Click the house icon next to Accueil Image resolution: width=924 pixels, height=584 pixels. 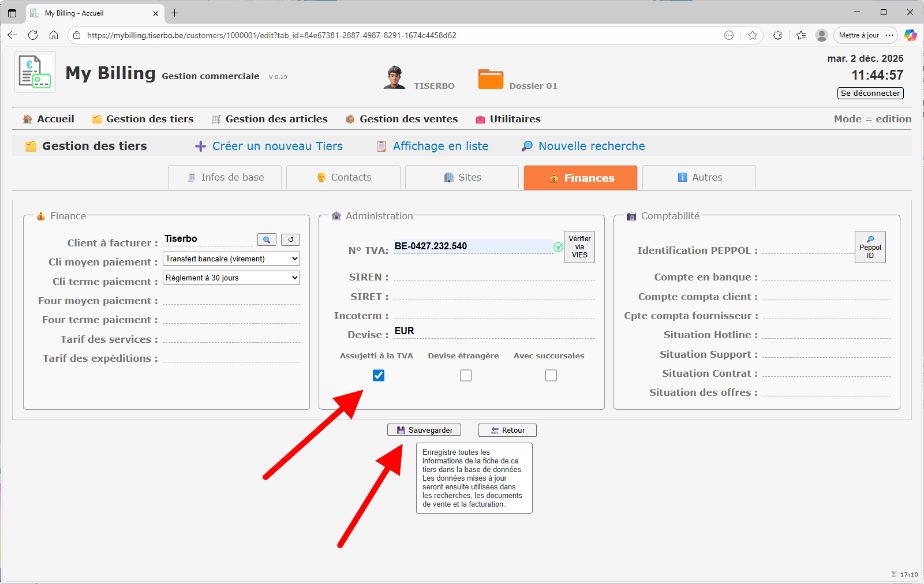(x=27, y=119)
